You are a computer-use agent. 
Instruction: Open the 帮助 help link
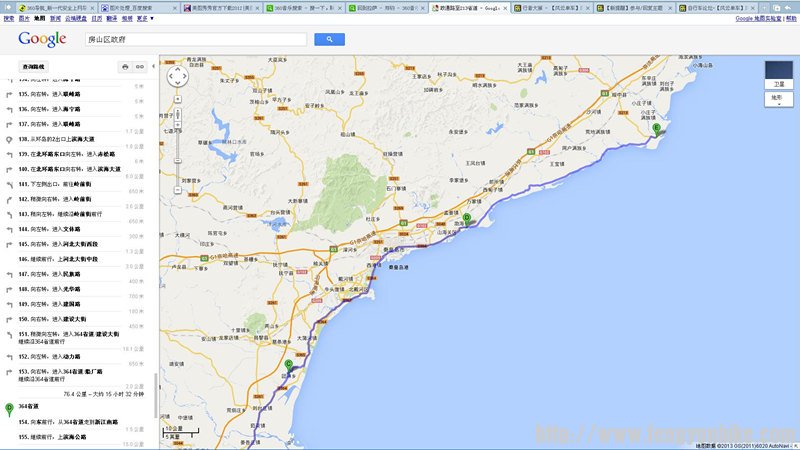click(x=793, y=18)
